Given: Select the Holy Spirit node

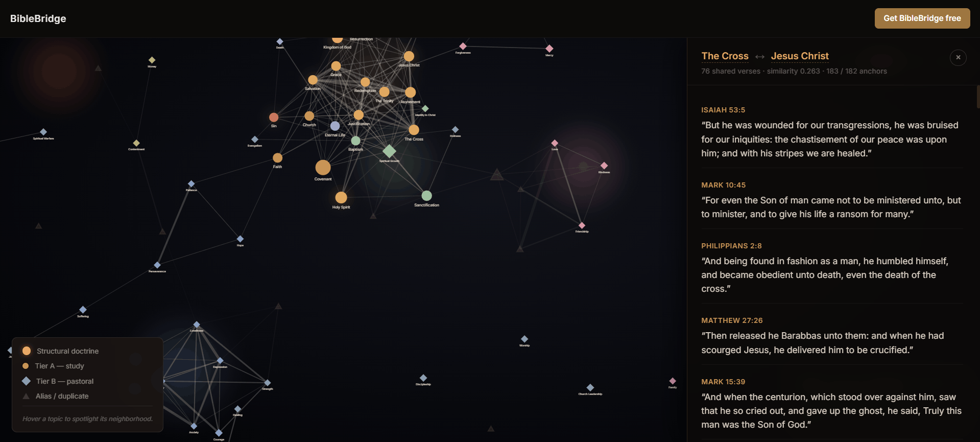Looking at the screenshot, I should [x=341, y=197].
